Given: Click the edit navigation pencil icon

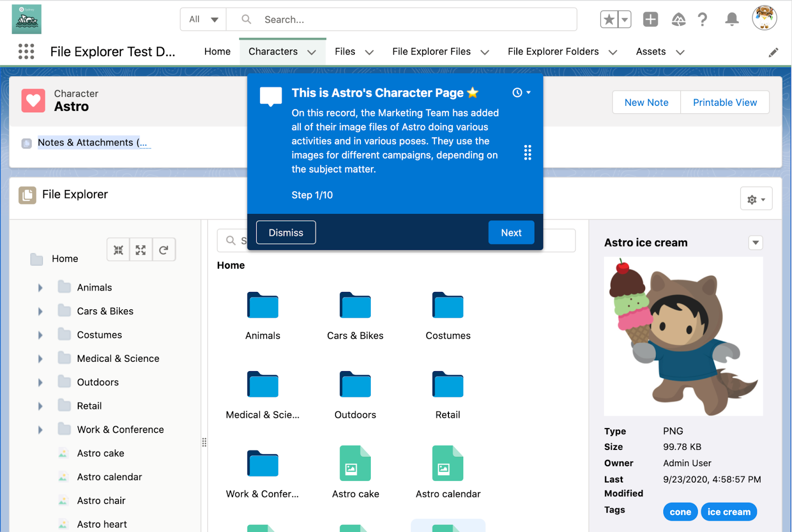Looking at the screenshot, I should coord(773,52).
